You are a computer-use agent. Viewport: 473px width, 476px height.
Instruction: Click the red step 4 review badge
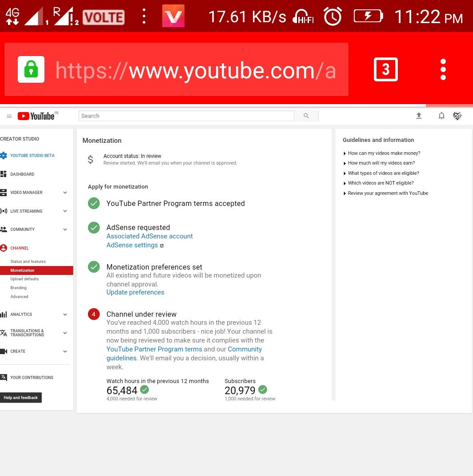click(x=94, y=314)
